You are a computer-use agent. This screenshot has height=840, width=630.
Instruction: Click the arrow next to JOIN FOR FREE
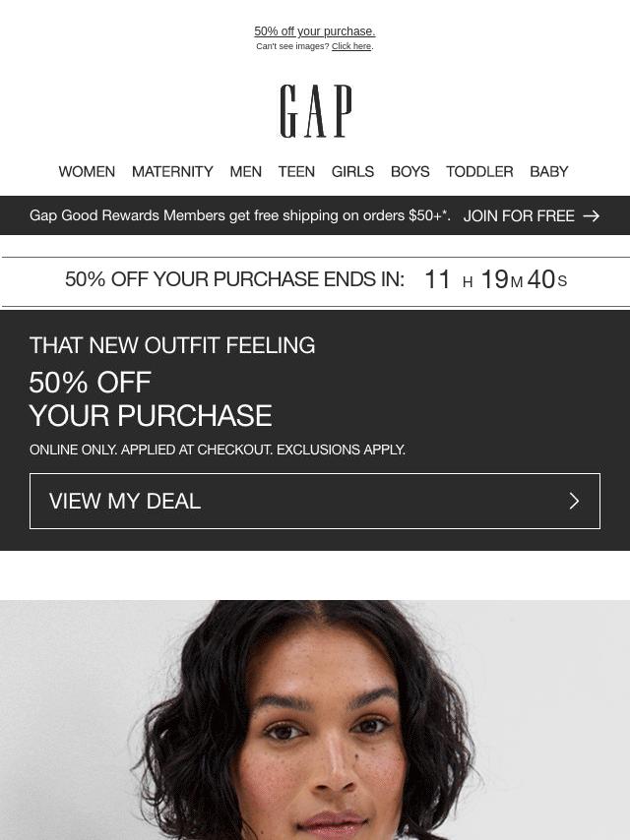592,215
